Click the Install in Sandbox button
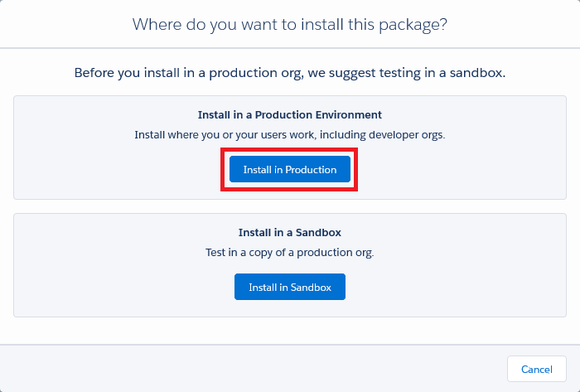Viewport: 580px width, 392px height. coord(290,287)
